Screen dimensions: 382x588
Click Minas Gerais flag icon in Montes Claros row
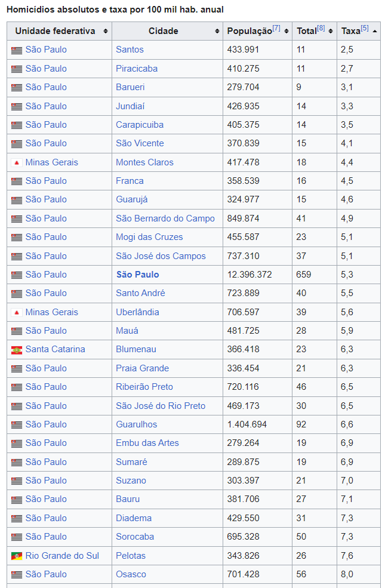tap(17, 163)
